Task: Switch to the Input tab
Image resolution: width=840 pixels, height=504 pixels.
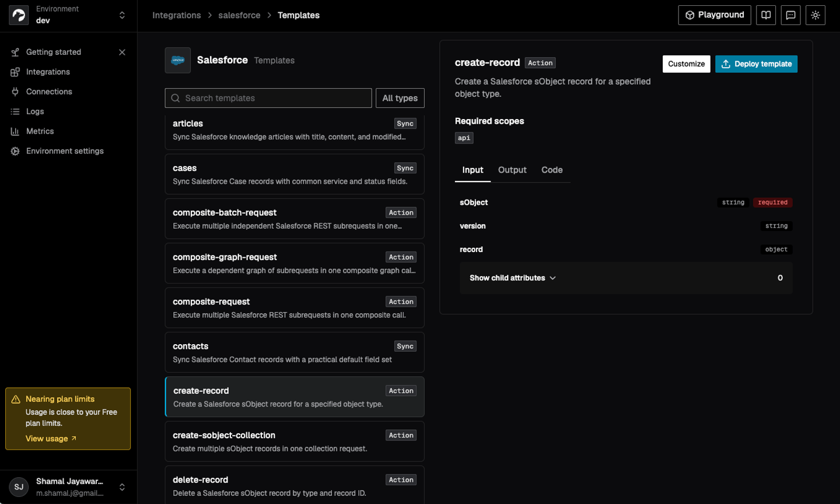Action: coord(473,170)
